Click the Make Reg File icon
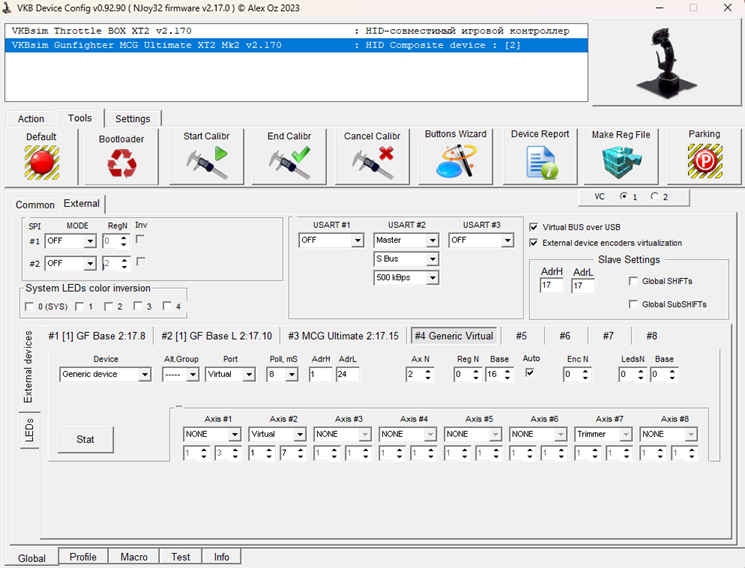 pos(621,162)
